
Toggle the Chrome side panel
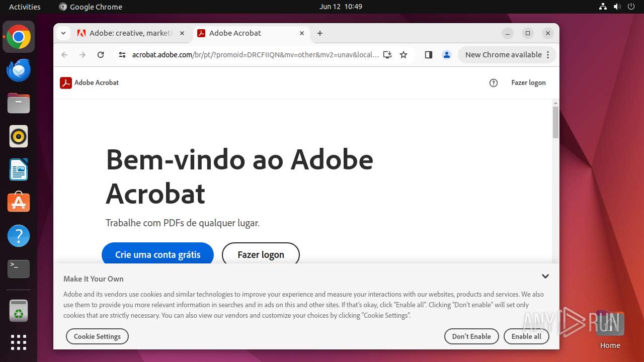(429, 55)
